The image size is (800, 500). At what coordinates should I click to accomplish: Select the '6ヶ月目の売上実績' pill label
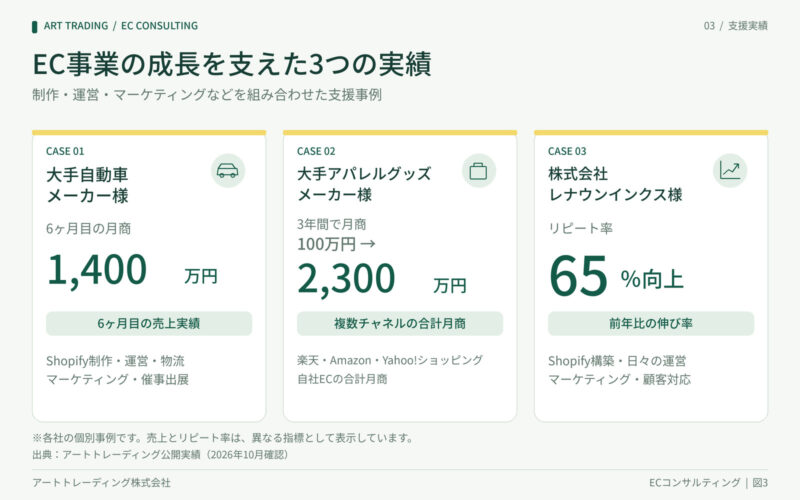coord(149,323)
